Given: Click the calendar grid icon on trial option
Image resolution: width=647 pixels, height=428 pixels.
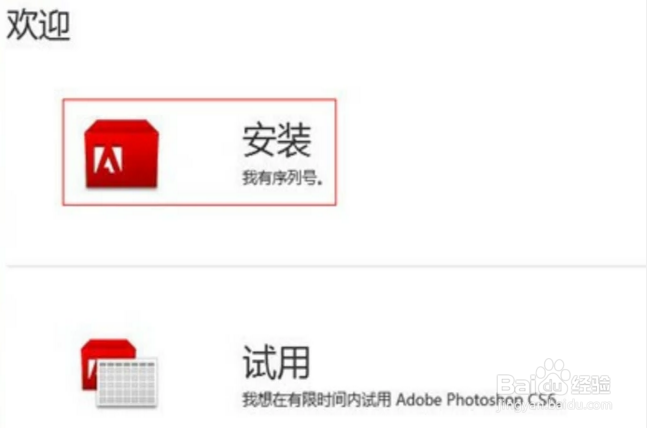Looking at the screenshot, I should tap(127, 382).
